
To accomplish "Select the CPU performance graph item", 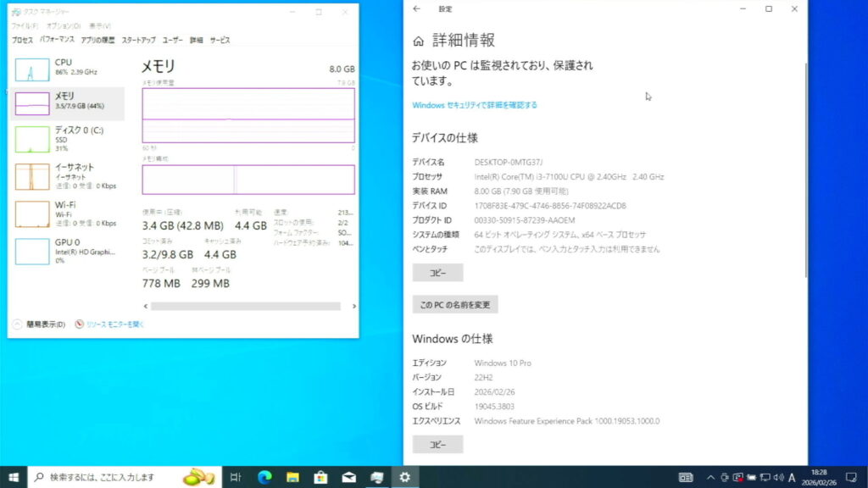I will click(x=70, y=68).
